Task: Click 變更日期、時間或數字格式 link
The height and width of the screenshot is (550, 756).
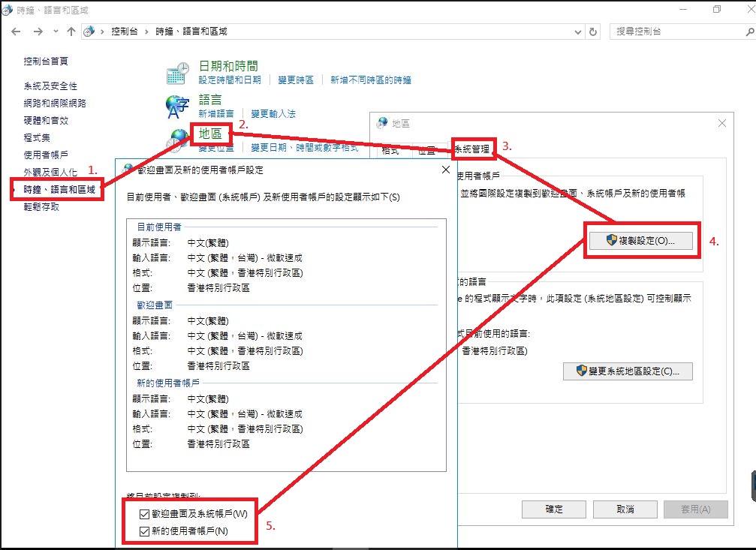Action: [x=305, y=148]
